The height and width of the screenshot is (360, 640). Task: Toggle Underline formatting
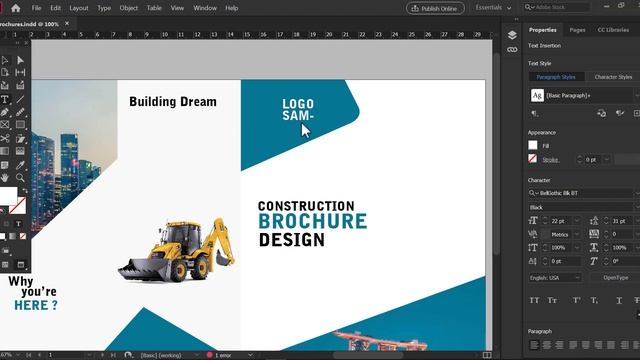pyautogui.click(x=619, y=300)
